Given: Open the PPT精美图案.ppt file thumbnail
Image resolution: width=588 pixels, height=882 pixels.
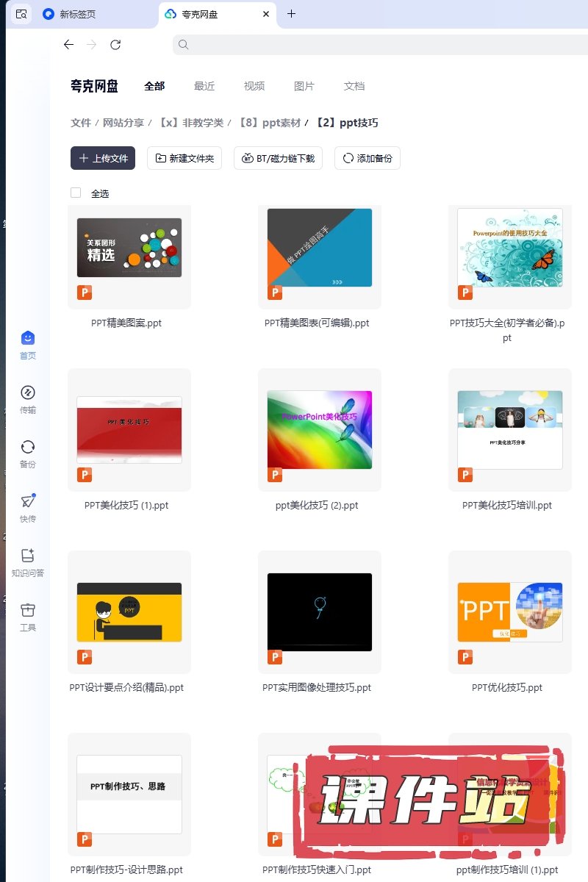Looking at the screenshot, I should tap(129, 248).
